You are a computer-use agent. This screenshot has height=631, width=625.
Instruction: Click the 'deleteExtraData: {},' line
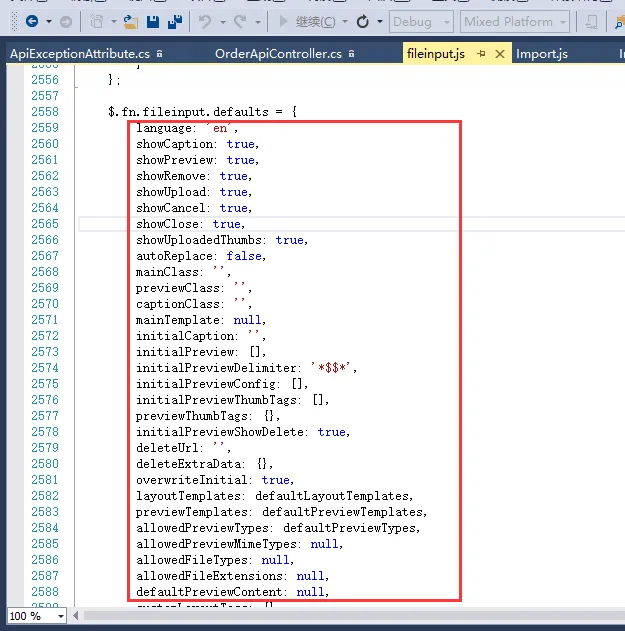204,464
